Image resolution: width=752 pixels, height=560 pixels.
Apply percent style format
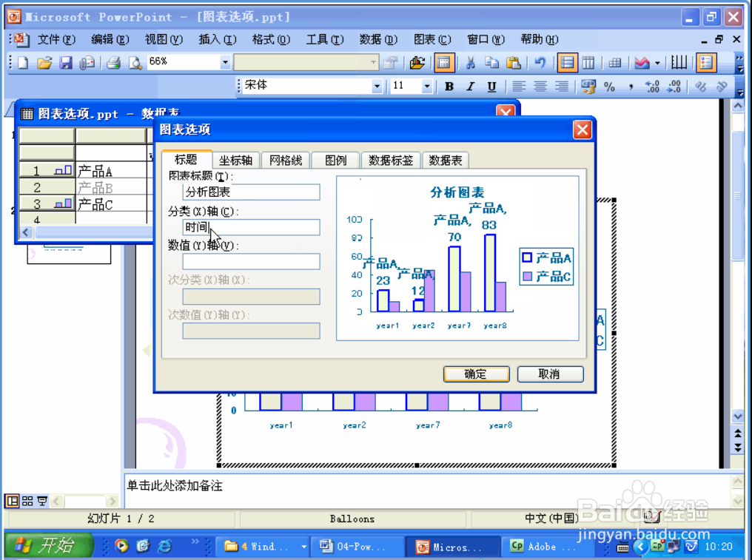tap(610, 87)
